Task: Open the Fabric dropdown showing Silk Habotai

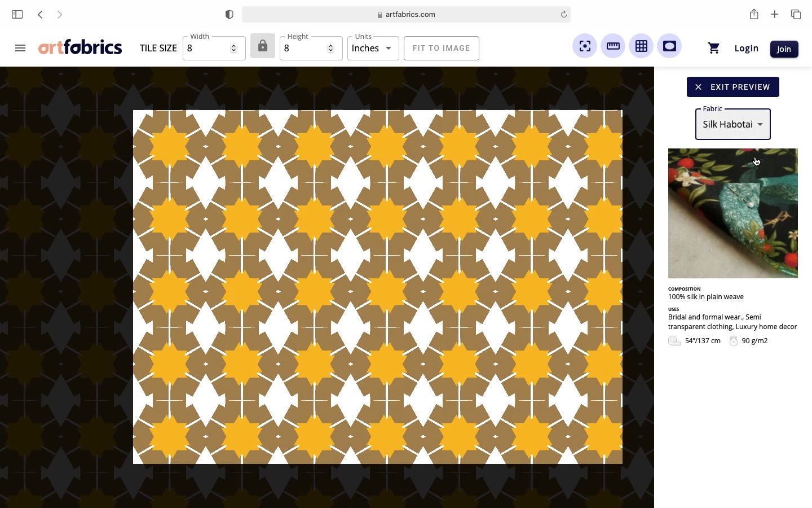Action: [732, 124]
